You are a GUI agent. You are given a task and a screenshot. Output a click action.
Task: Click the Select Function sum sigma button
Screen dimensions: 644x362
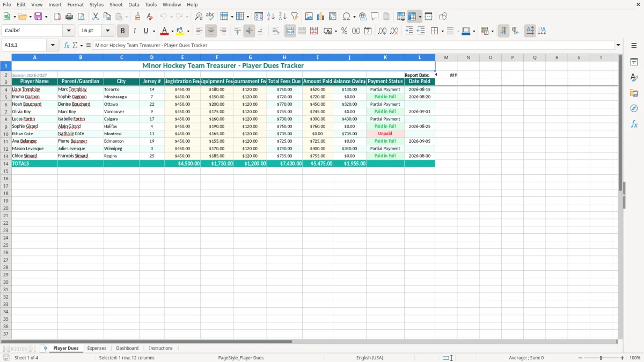click(x=75, y=45)
